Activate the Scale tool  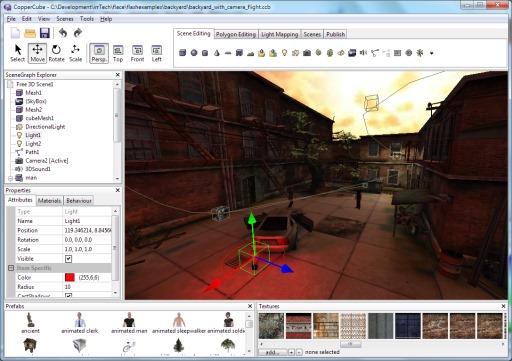click(75, 53)
